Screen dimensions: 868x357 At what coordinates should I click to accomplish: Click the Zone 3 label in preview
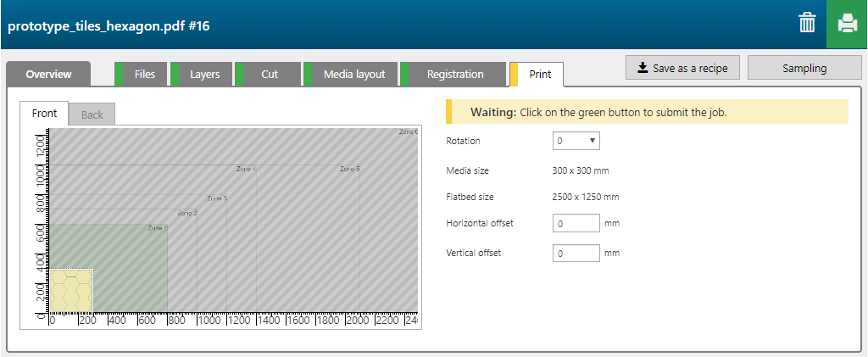217,198
